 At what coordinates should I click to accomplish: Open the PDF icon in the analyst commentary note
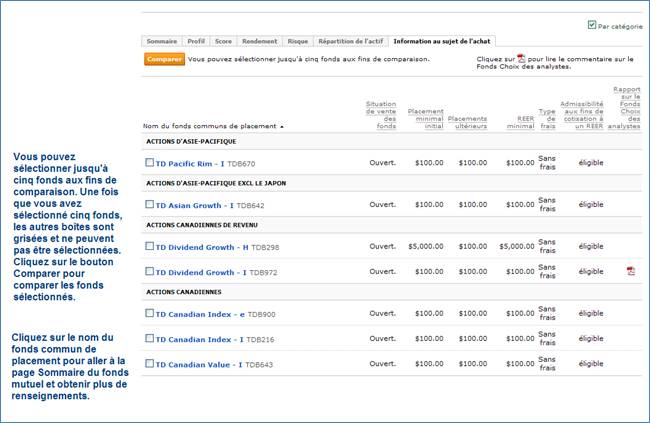521,59
